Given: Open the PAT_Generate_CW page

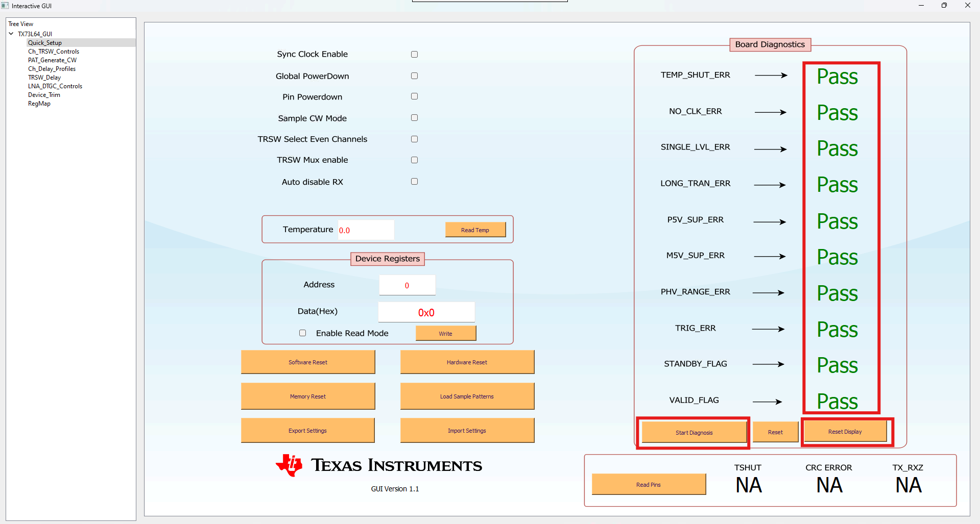Looking at the screenshot, I should click(52, 60).
